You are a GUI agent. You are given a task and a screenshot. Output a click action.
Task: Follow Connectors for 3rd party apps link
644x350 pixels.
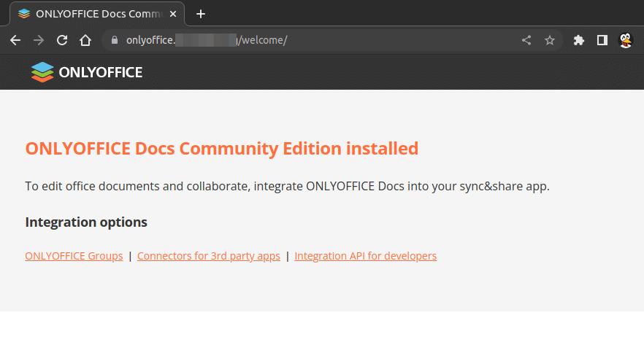[x=209, y=256]
